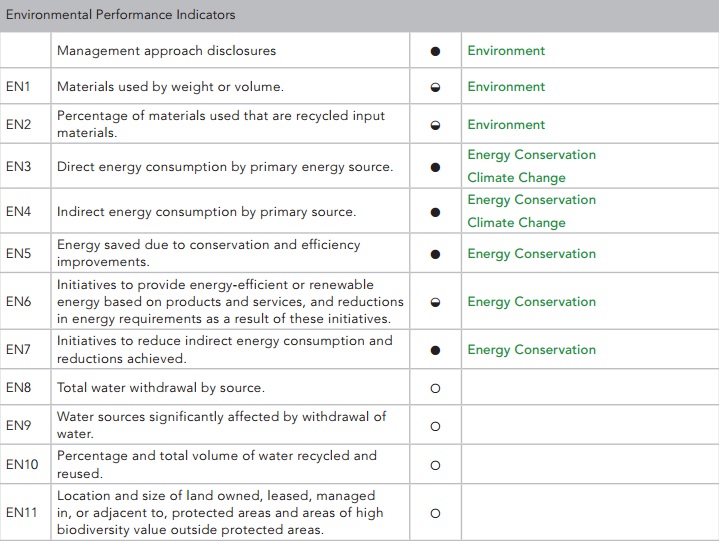Open Climate Change link in EN3 row
Screen dimensions: 719x541
tap(516, 178)
